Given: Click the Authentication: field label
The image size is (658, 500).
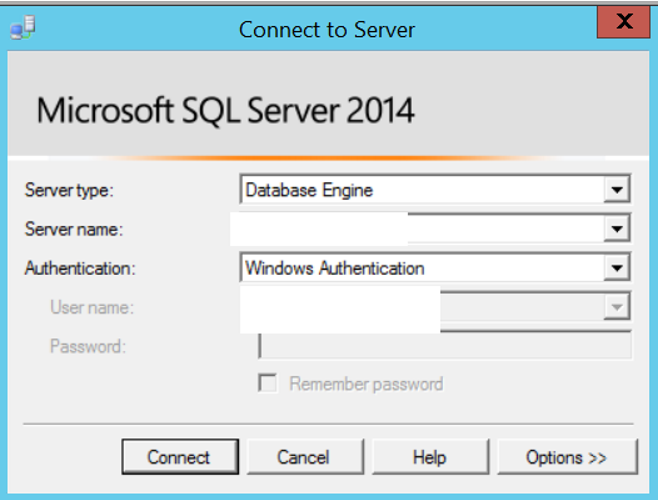Looking at the screenshot, I should 80,268.
